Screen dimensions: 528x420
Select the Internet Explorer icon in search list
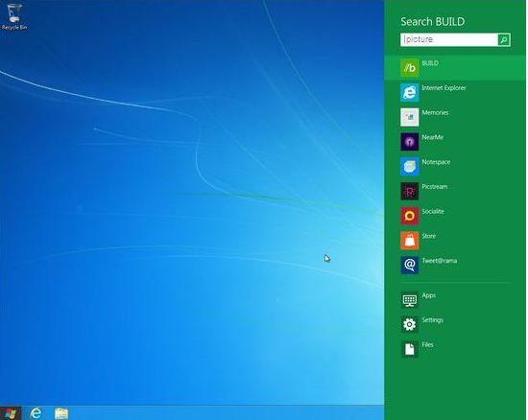410,92
